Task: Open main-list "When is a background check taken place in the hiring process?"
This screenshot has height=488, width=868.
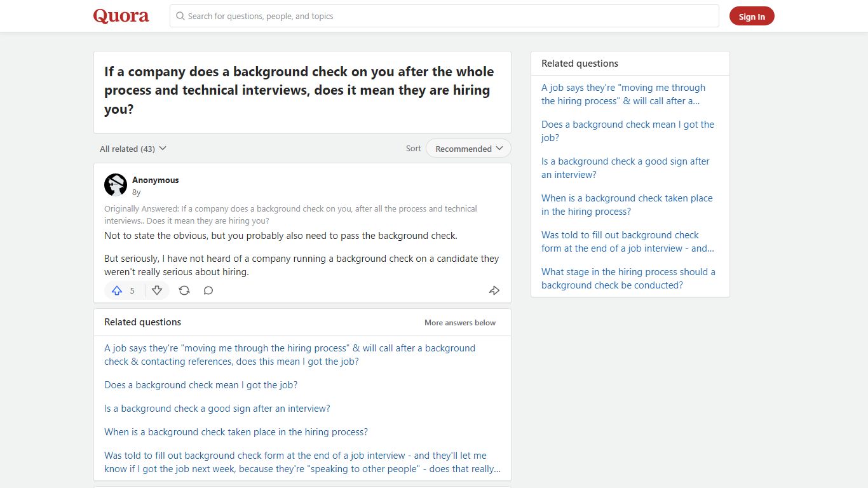Action: click(x=236, y=432)
